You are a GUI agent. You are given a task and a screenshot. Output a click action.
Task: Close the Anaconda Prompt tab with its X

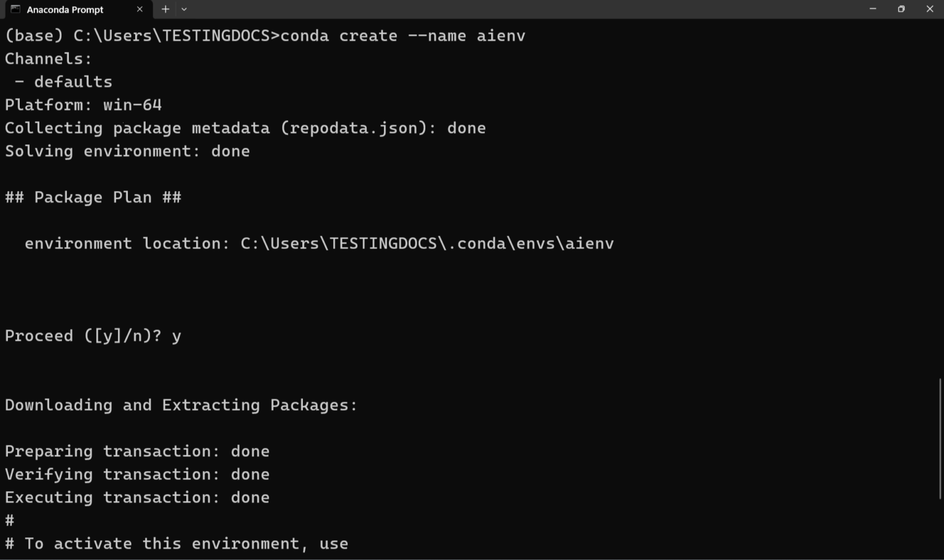click(x=140, y=9)
